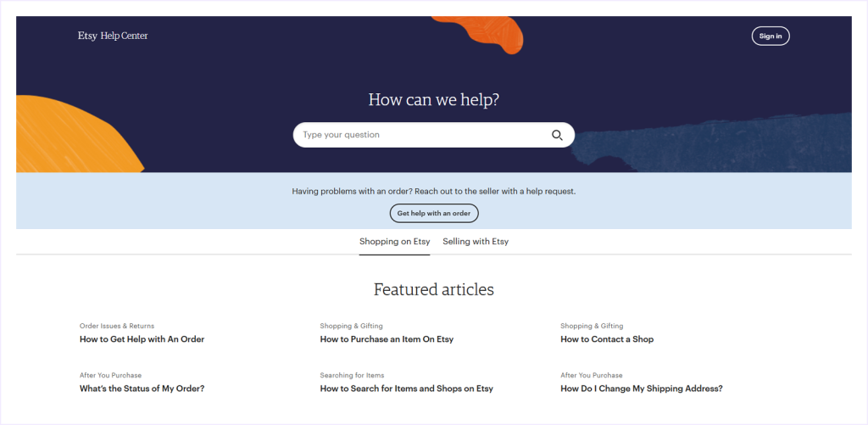The image size is (868, 425).
Task: Click 'Shopping & Gifting' above How to Purchase
Action: 351,326
